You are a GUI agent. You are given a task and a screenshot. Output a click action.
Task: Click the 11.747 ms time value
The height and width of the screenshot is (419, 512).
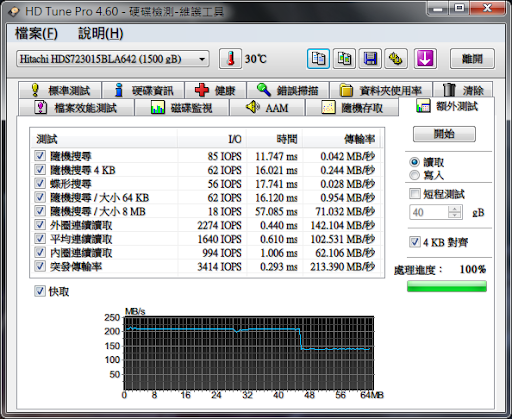(276, 156)
